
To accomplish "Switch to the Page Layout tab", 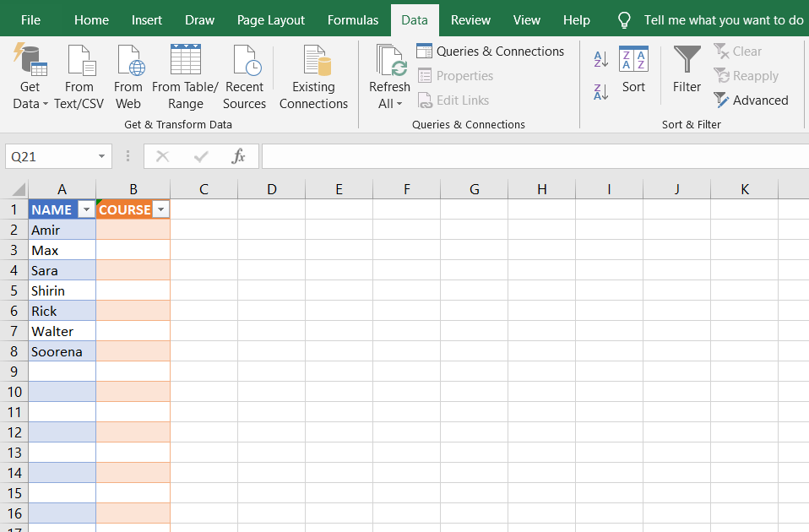I will 271,20.
